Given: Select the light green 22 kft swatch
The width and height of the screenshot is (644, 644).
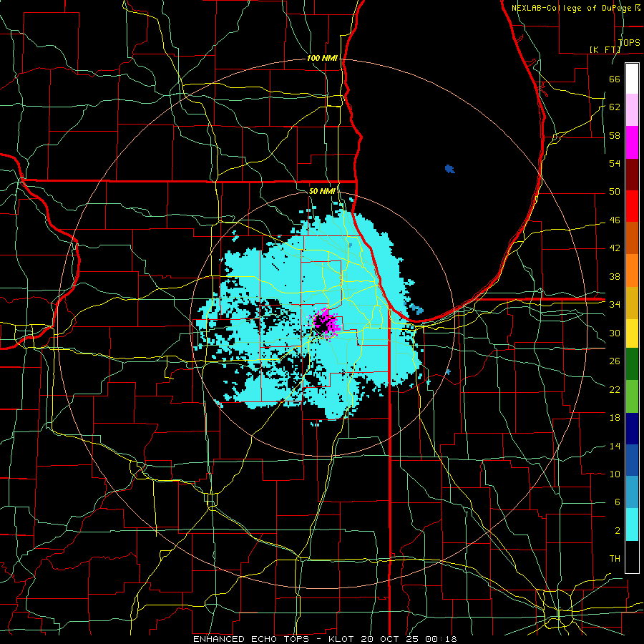Looking at the screenshot, I should point(632,396).
